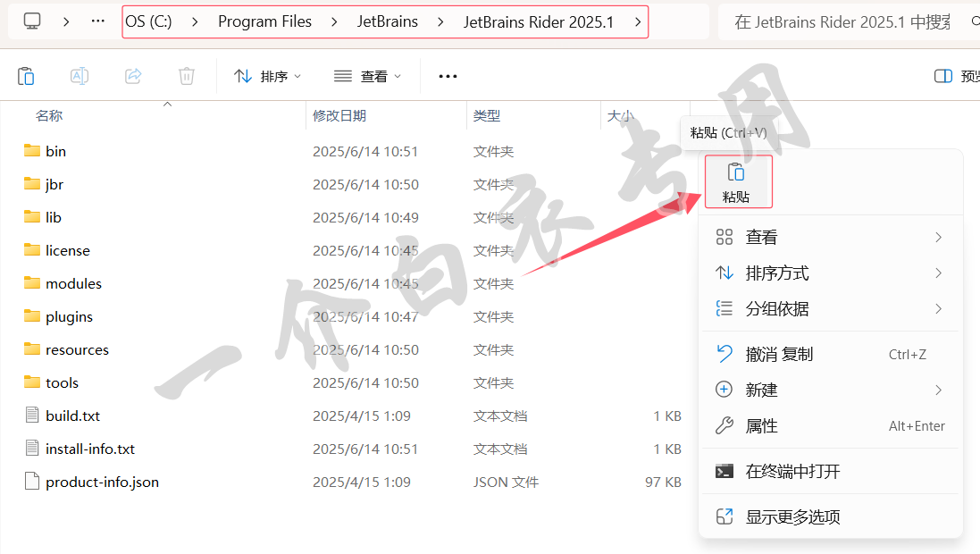Open 新建 submenu in context menu
980x554 pixels.
(829, 390)
